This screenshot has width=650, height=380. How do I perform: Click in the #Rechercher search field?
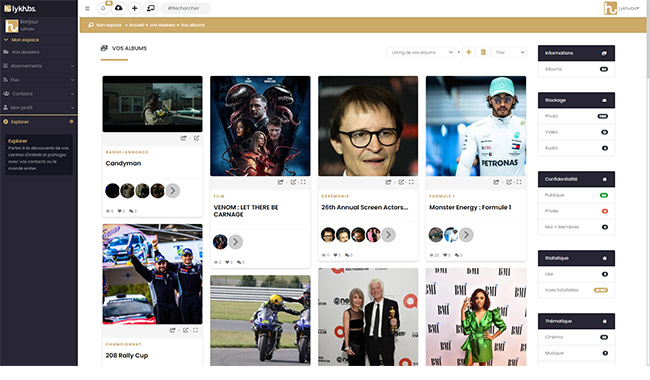(x=186, y=8)
